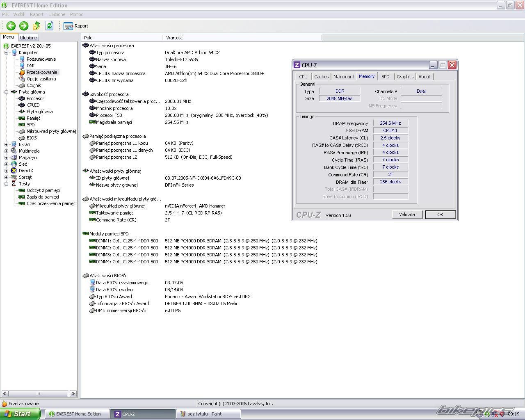525x420 pixels.
Task: Expand the Multimedia tree node
Action: click(x=6, y=151)
